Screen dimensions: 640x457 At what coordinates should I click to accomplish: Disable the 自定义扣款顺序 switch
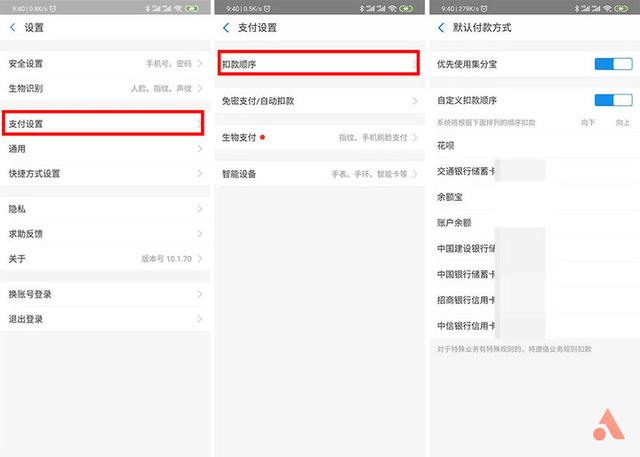point(613,100)
